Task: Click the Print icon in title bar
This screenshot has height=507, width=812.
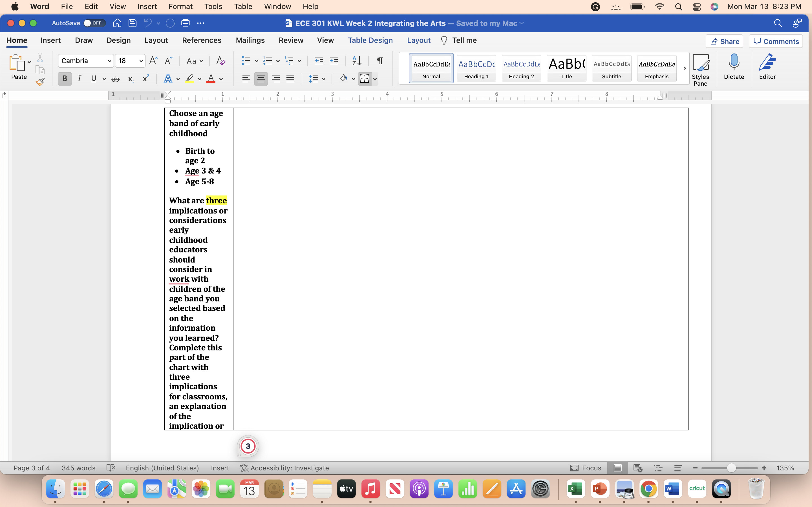Action: coord(185,23)
